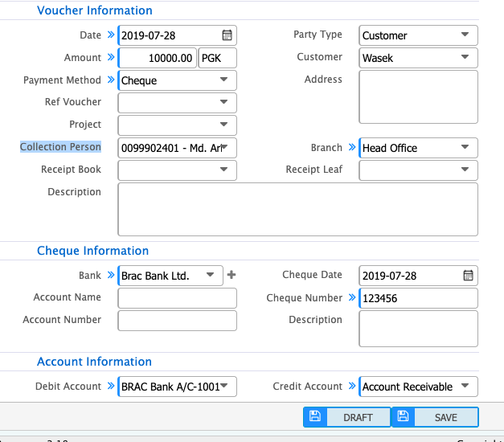
Task: Click the Voucher Information heading
Action: click(x=95, y=10)
